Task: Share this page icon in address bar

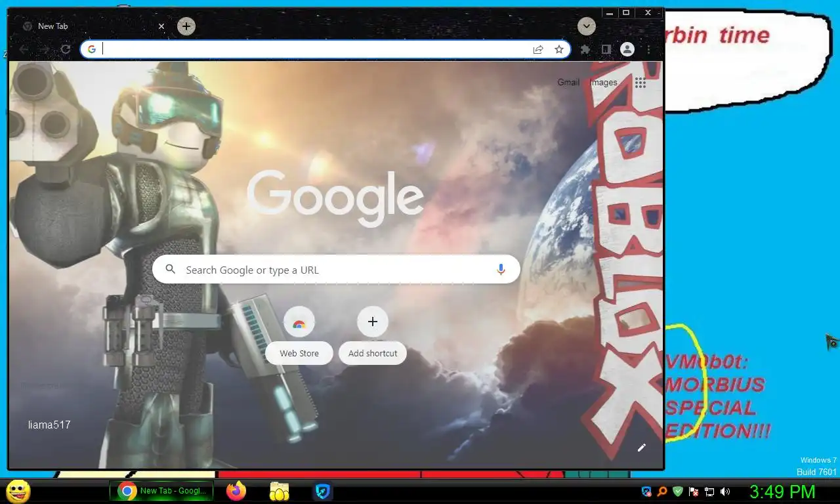Action: (x=538, y=49)
